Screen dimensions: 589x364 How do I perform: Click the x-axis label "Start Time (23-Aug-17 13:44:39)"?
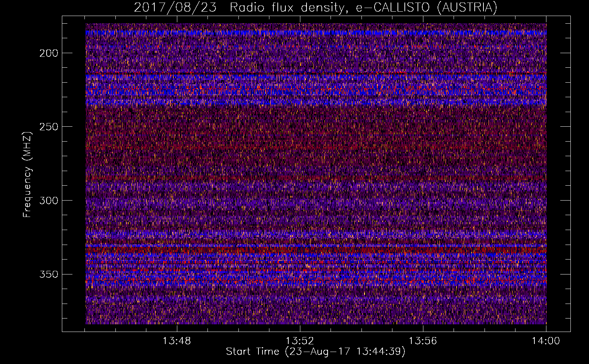pos(316,352)
